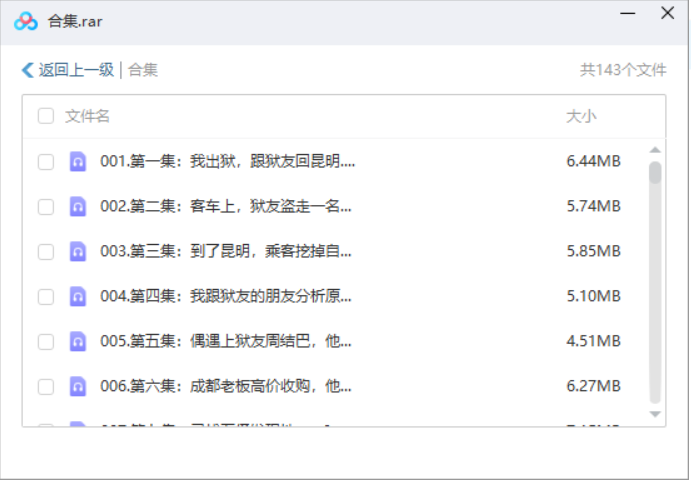Image resolution: width=691 pixels, height=483 pixels.
Task: Click the 大小 column header
Action: point(581,116)
